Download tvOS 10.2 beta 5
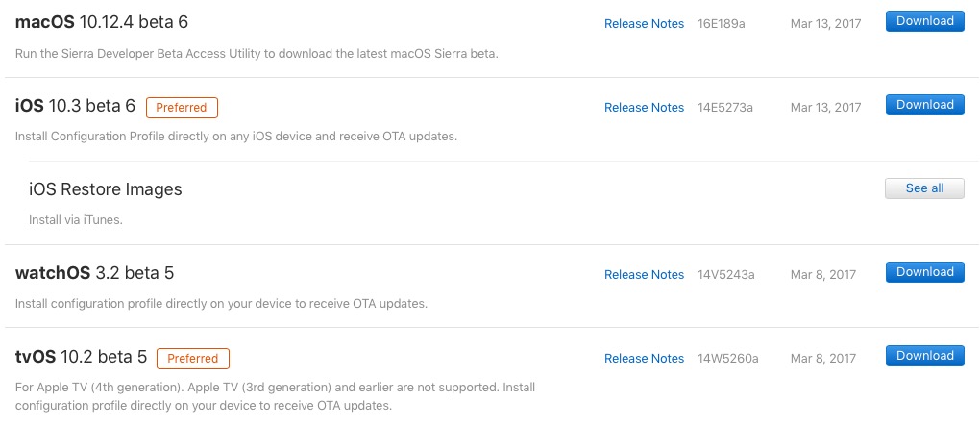The image size is (980, 427). pyautogui.click(x=924, y=356)
